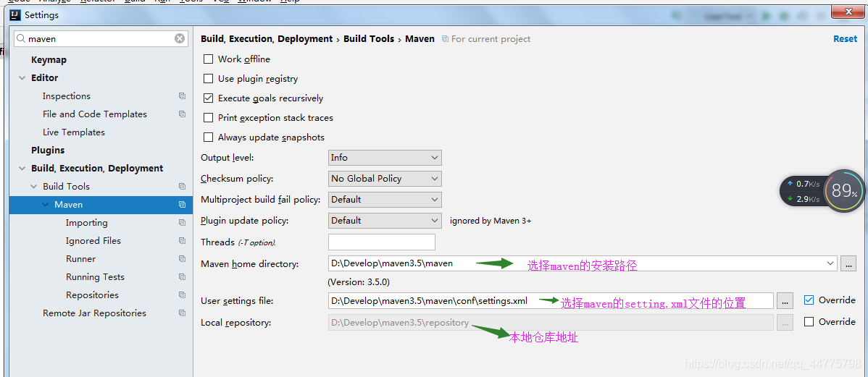The width and height of the screenshot is (868, 377).
Task: Click project-level icon beside Ignored Files
Action: (182, 241)
